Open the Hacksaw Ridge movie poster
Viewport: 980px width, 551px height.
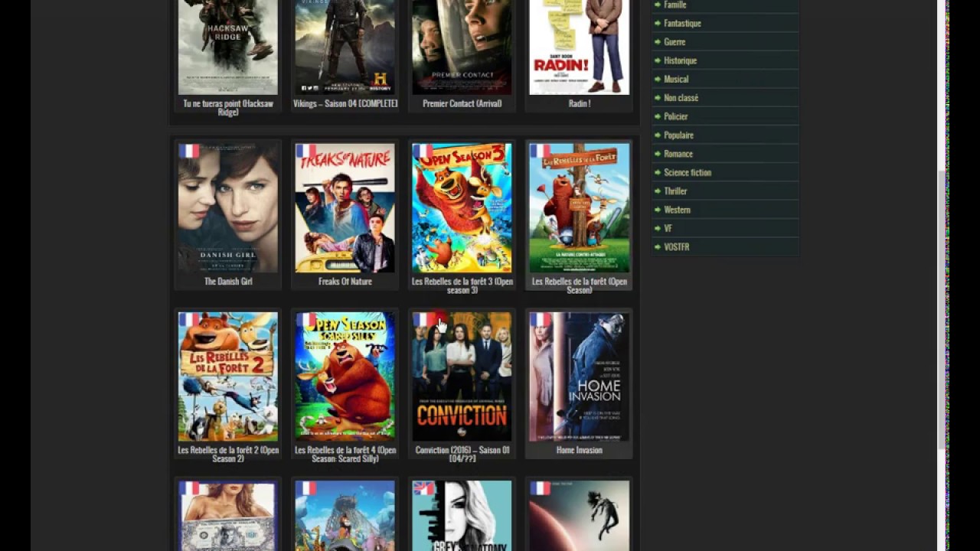[228, 47]
